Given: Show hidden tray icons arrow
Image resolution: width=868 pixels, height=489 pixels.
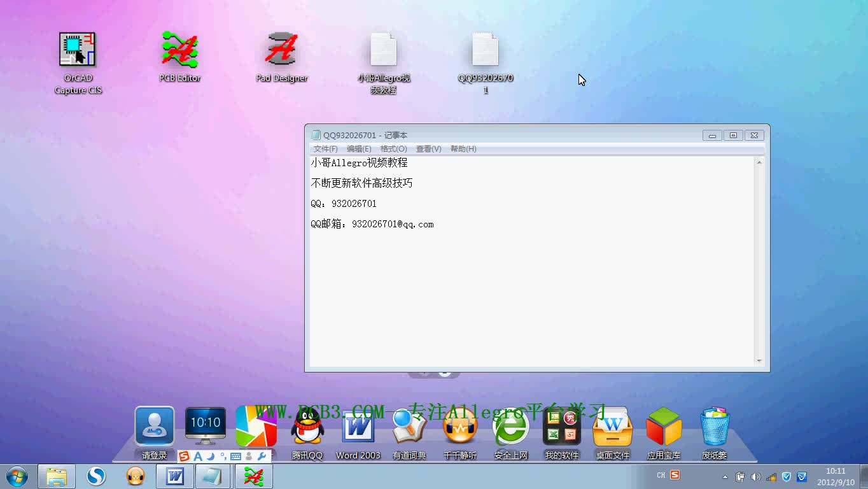Looking at the screenshot, I should point(725,477).
